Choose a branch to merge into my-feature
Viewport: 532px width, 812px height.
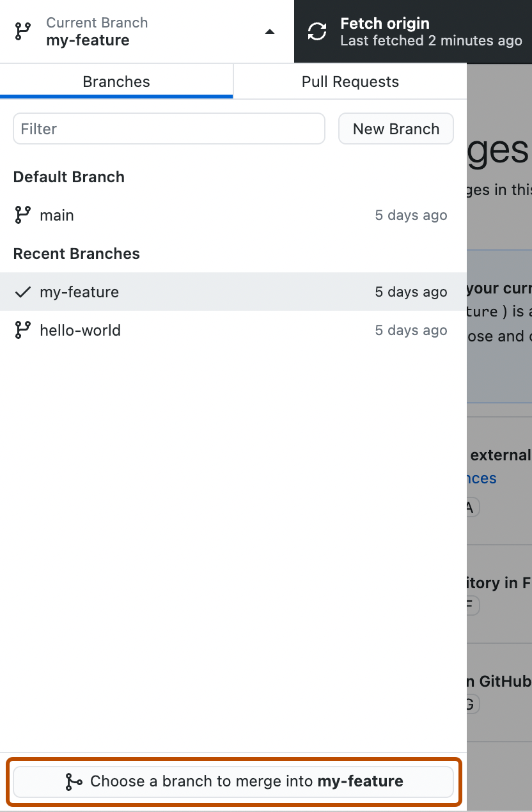pyautogui.click(x=233, y=781)
